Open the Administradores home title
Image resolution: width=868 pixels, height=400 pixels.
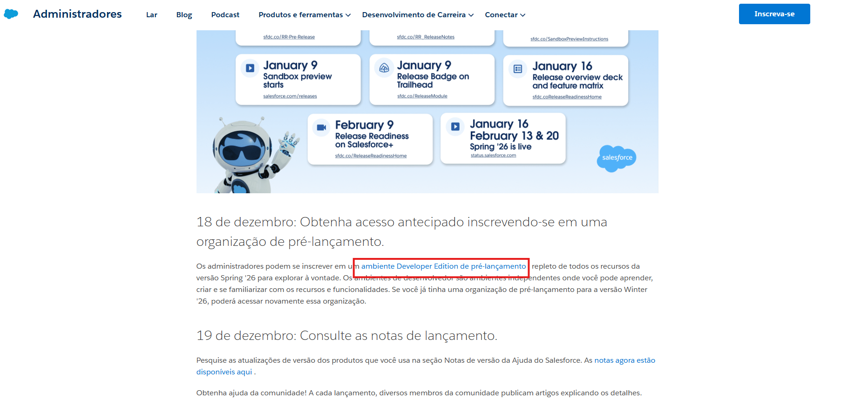pos(77,14)
